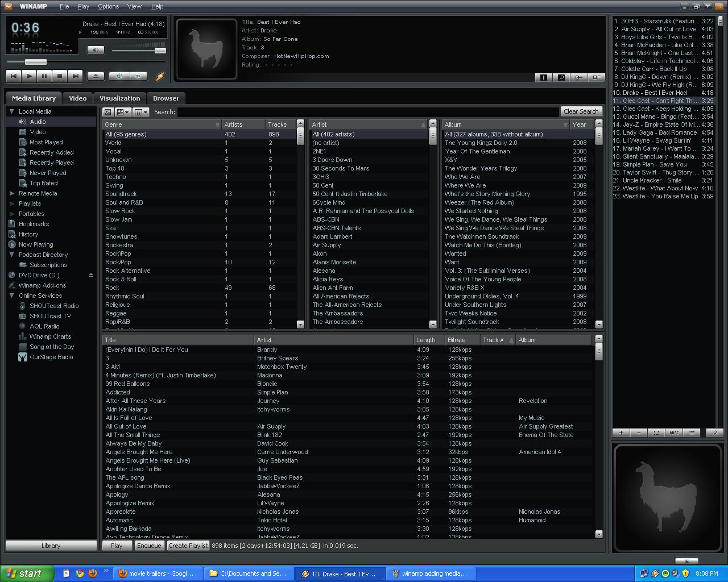Select Recently Added smart view

[x=51, y=152]
